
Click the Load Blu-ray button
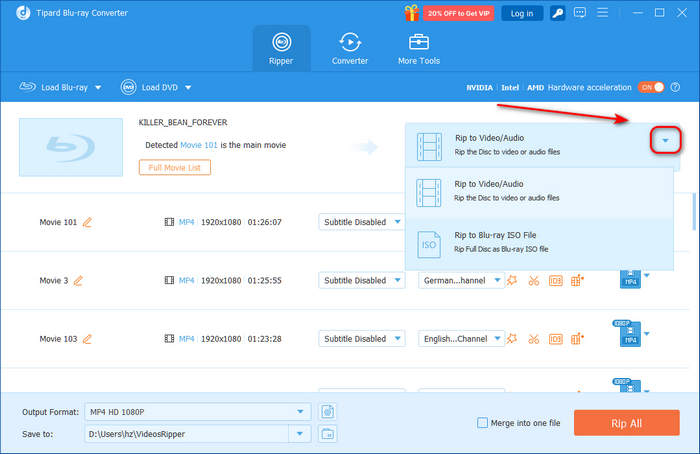point(54,87)
